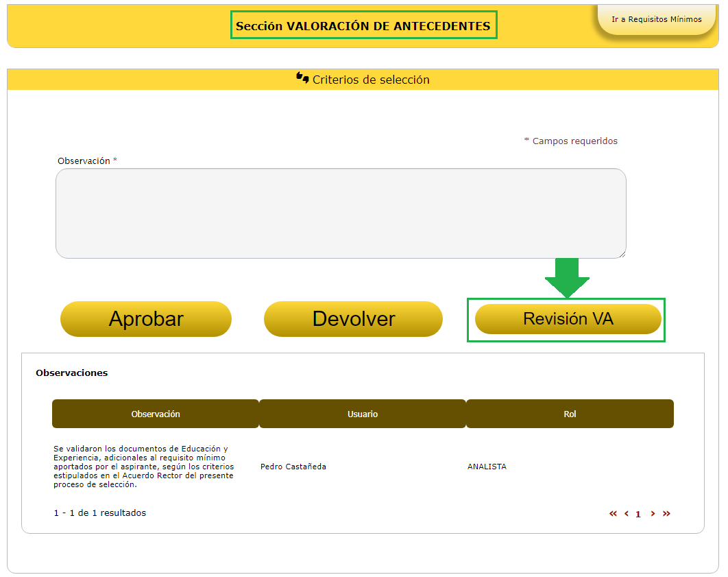Sort by the Observación column header
The image size is (728, 577).
[156, 414]
